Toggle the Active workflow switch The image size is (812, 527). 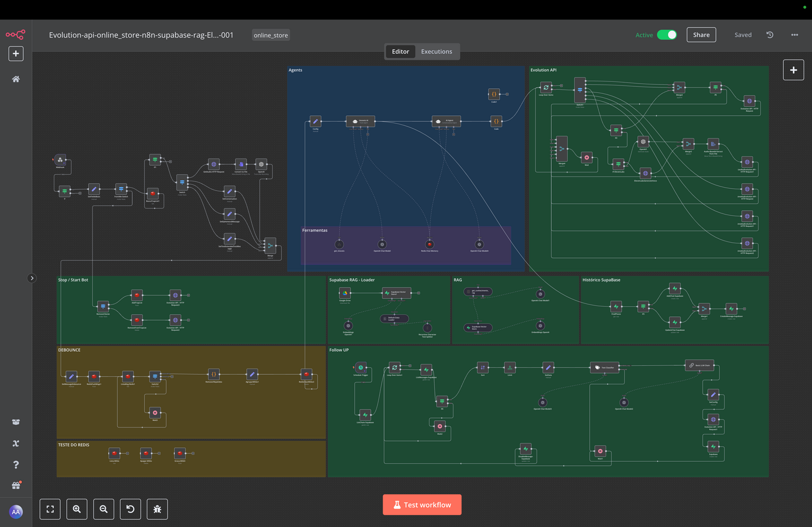click(667, 35)
